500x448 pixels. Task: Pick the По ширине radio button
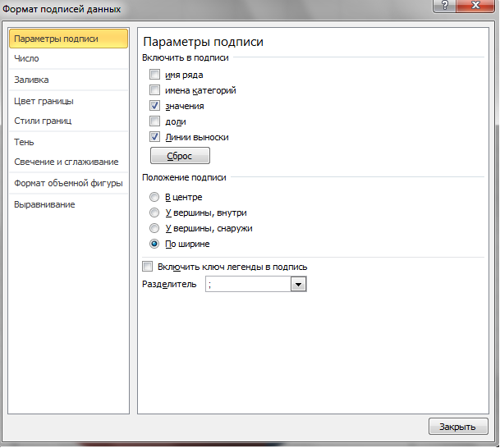click(154, 244)
